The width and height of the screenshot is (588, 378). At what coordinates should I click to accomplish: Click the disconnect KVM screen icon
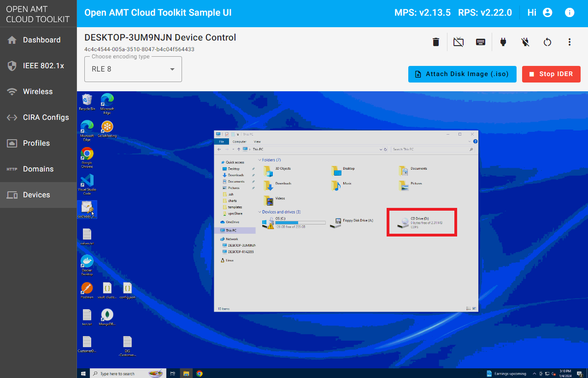click(x=458, y=42)
